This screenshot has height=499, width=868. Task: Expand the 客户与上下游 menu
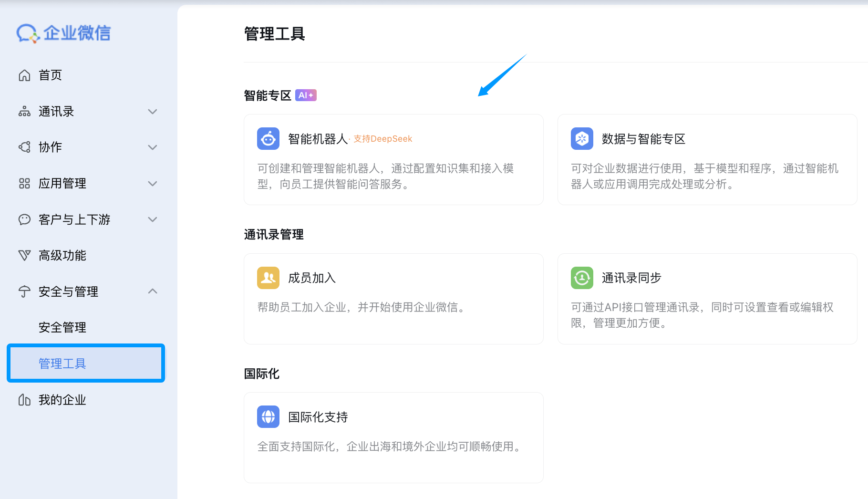point(153,219)
